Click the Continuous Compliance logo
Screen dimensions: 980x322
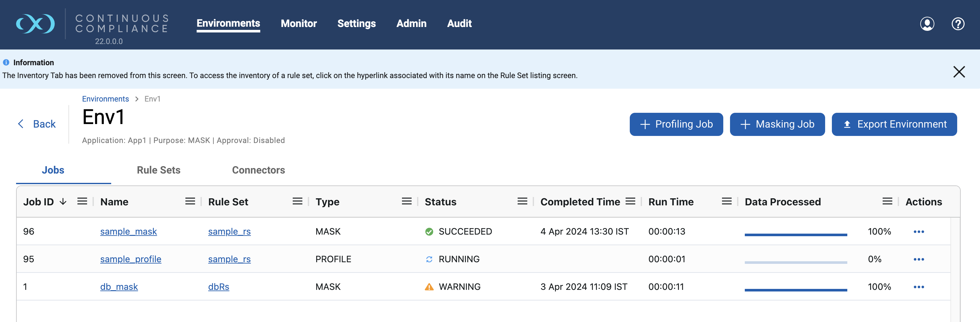click(35, 23)
